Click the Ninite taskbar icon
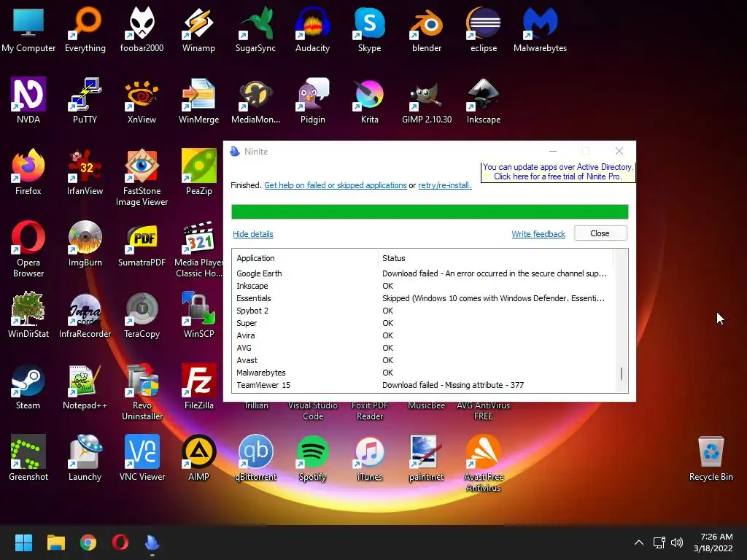This screenshot has width=747, height=560. coord(152,542)
